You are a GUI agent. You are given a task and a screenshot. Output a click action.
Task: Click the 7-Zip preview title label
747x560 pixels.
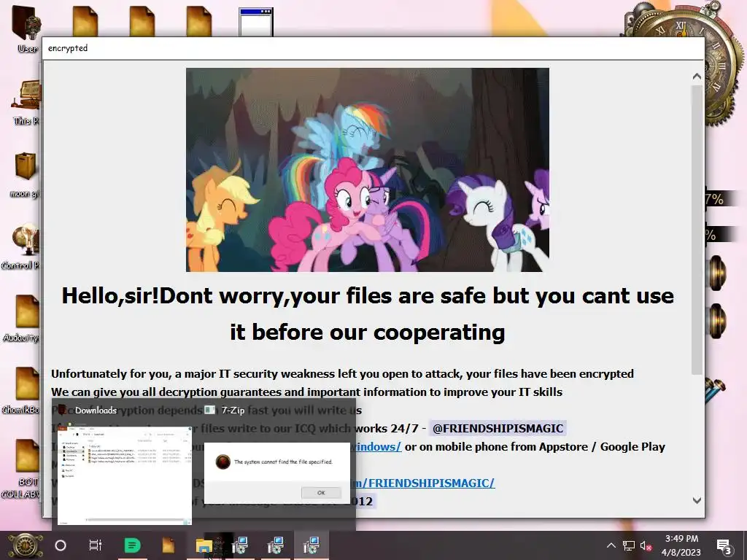233,410
